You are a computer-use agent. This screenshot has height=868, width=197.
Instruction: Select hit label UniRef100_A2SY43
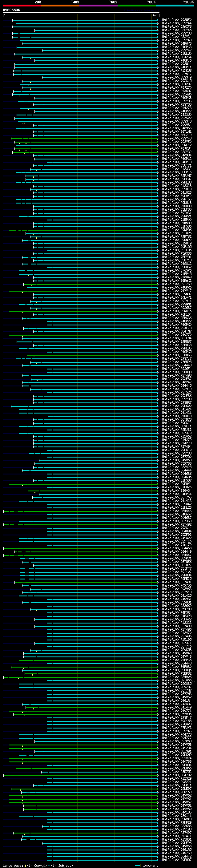click(177, 139)
